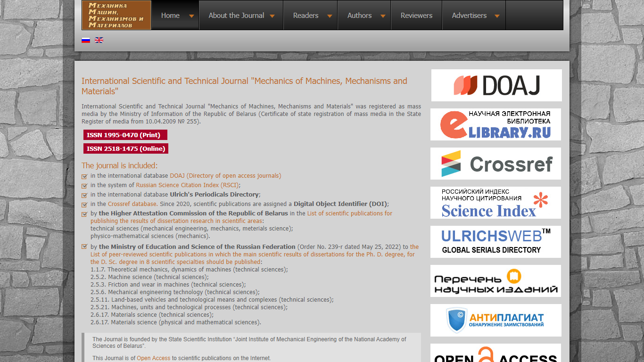Click the checkmark bullet beside the Crossref entry
Image resolution: width=644 pixels, height=362 pixels.
pos(84,205)
